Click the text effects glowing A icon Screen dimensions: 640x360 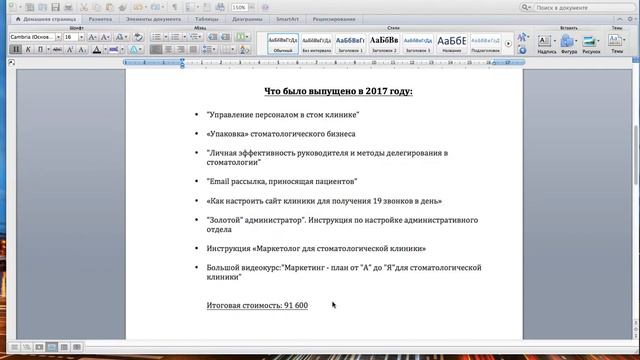click(133, 49)
